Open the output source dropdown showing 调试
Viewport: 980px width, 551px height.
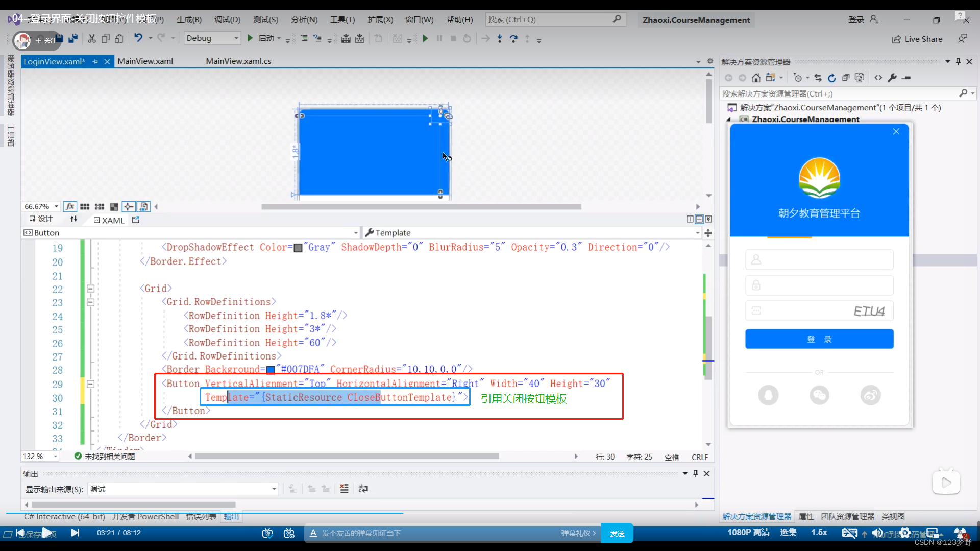[274, 489]
